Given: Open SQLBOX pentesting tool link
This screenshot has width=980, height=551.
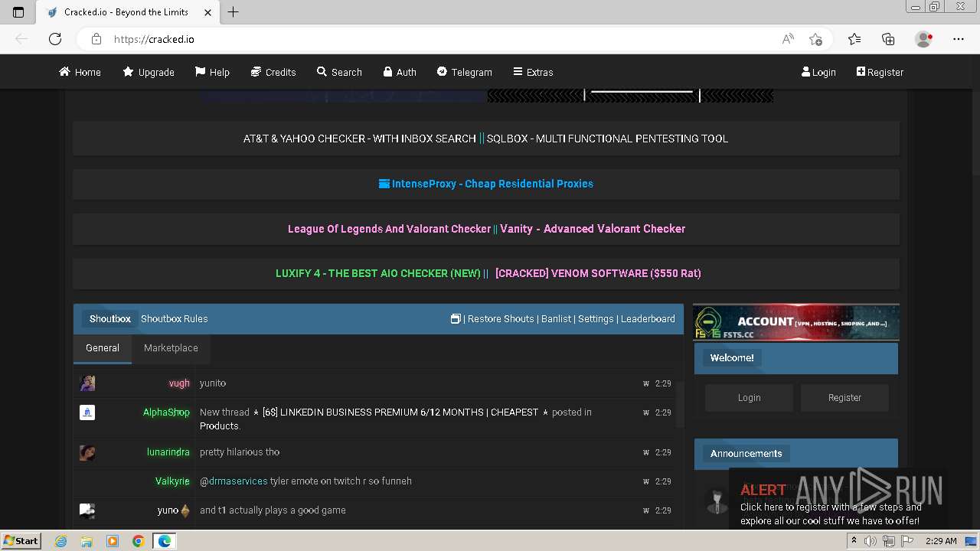Looking at the screenshot, I should click(607, 139).
